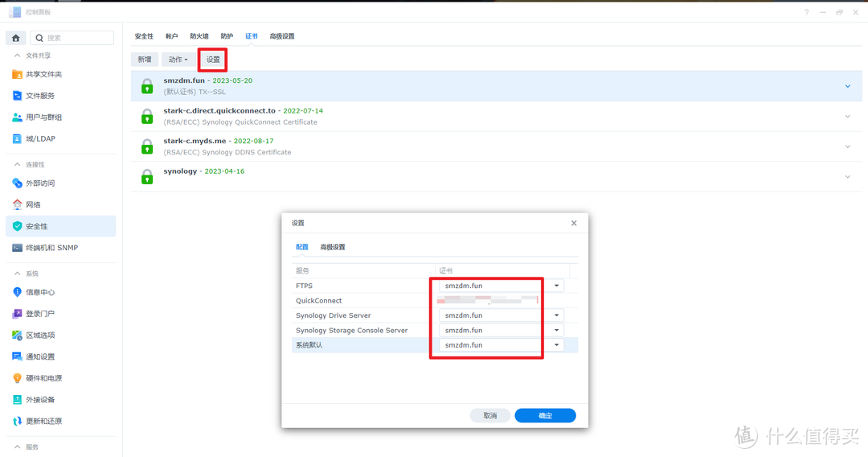Confirm with the 确定 button
868x457 pixels.
tap(545, 415)
